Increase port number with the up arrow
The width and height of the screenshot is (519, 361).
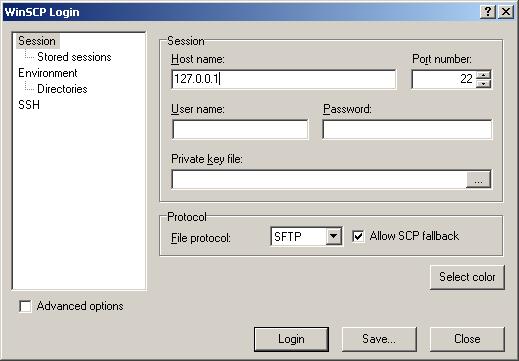(483, 75)
